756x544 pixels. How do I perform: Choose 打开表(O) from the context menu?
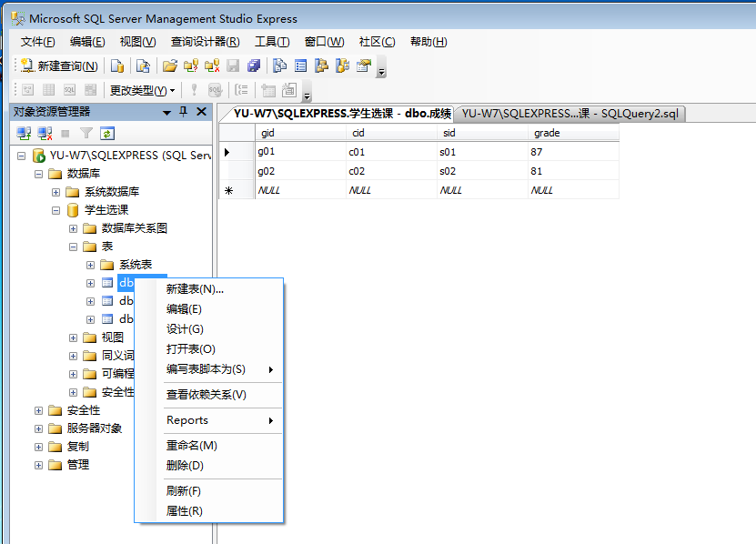(209, 349)
